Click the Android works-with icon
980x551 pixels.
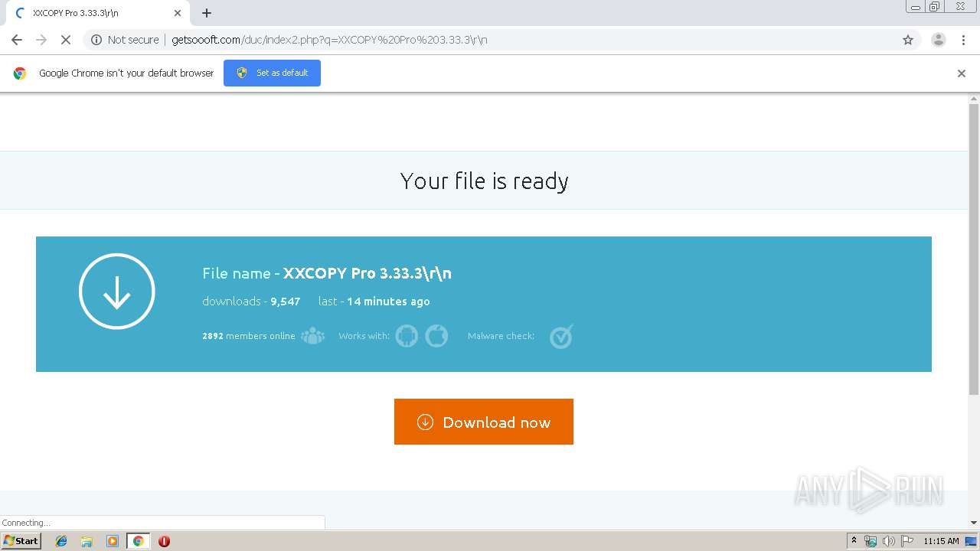point(407,336)
